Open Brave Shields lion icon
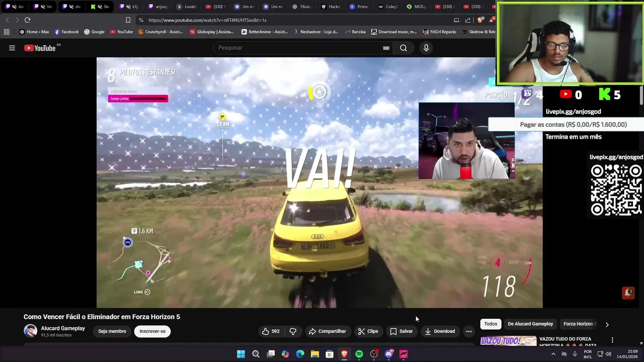 click(480, 20)
